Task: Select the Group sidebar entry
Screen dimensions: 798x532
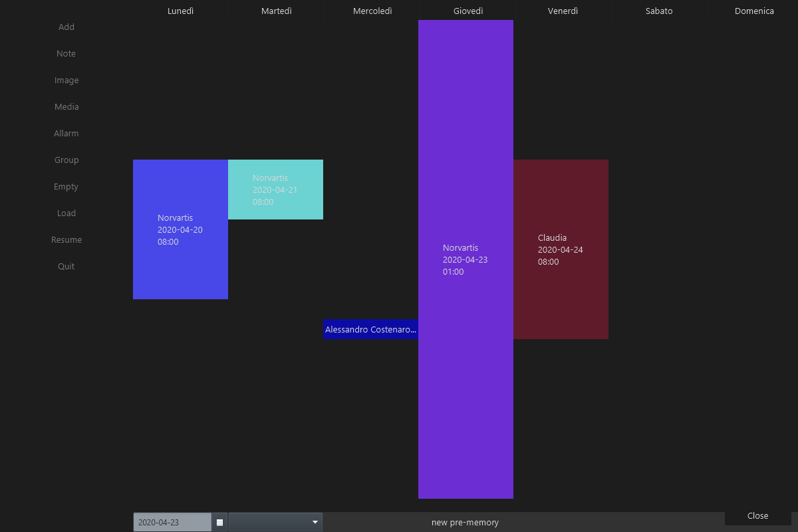Action: (x=66, y=160)
